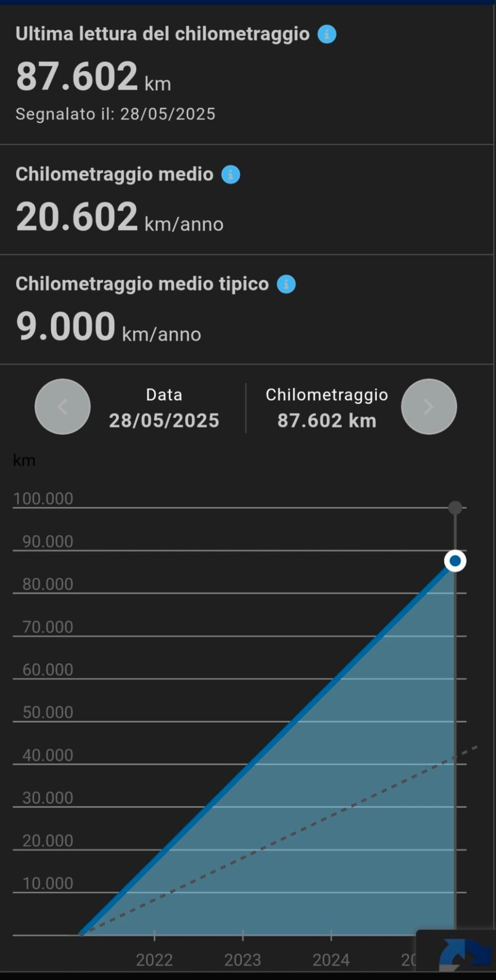Viewport: 496px width, 980px height.
Task: Go to next mileage reading arrow
Action: [x=429, y=407]
